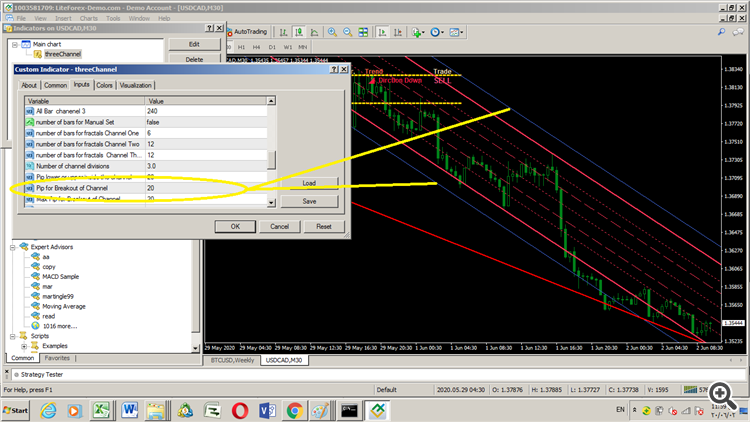Open the periods clock dropdown
Image resolution: width=750 pixels, height=422 pixels.
(437, 32)
